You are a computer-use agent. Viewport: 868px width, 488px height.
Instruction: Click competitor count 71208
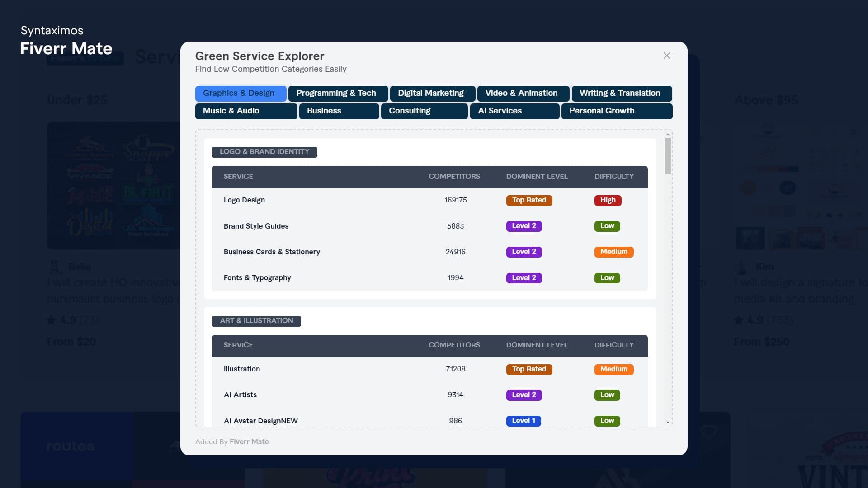455,369
